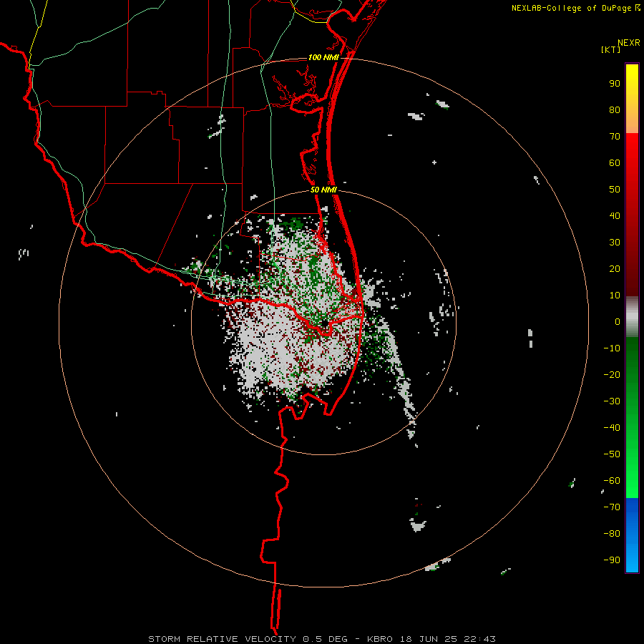The height and width of the screenshot is (644, 644).
Task: Click the positive 60 value on the velocity scale
Action: pos(615,162)
